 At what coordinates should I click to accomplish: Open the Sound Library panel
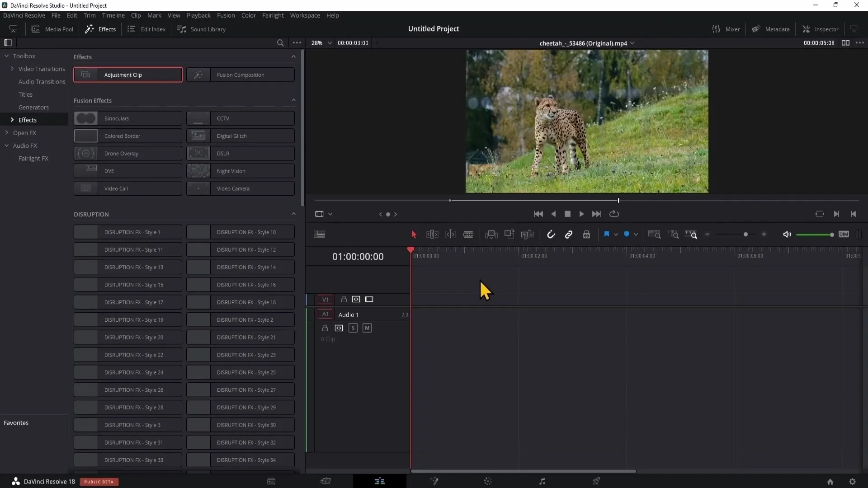click(201, 29)
